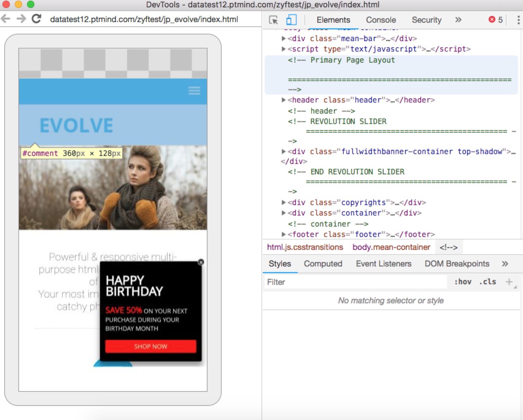The image size is (523, 420).
Task: Select the Styles tab
Action: [280, 264]
